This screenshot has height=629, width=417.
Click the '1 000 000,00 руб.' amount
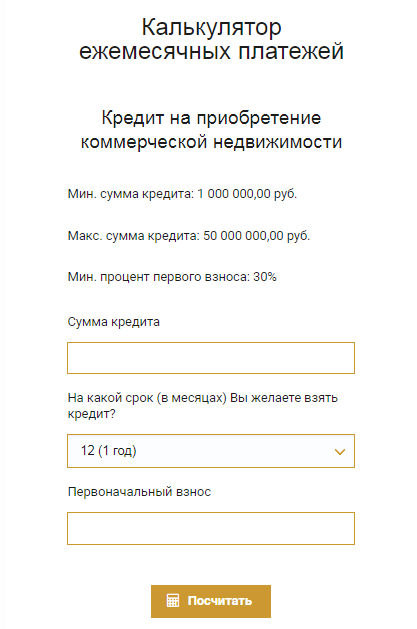tap(247, 194)
